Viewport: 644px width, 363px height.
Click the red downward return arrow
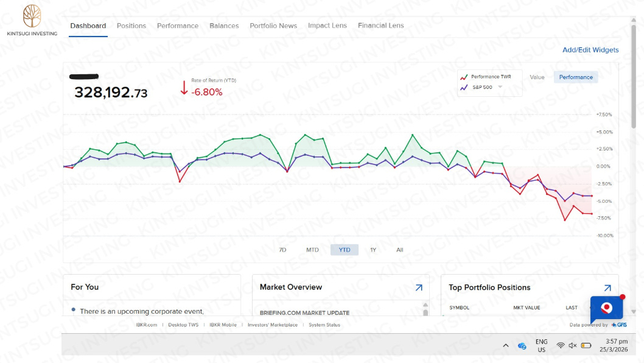pyautogui.click(x=184, y=88)
